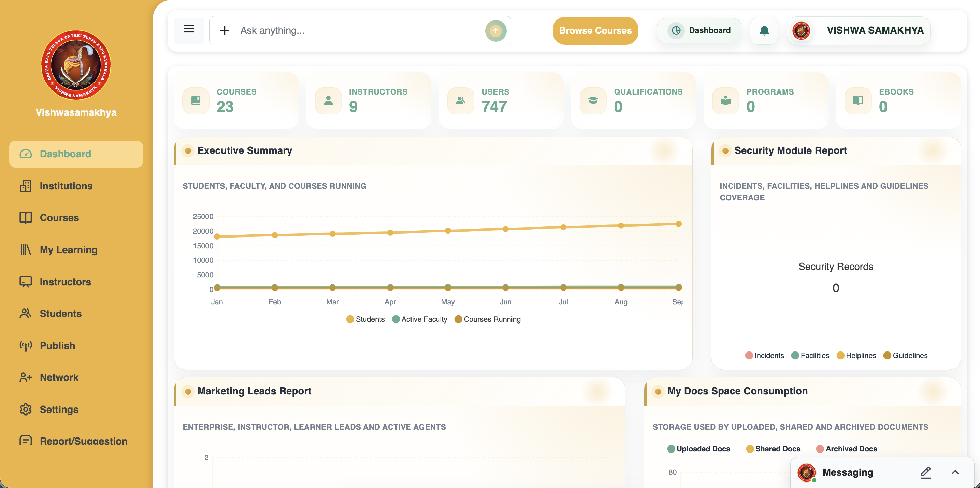
Task: Toggle Archived Docs legend item
Action: (847, 449)
